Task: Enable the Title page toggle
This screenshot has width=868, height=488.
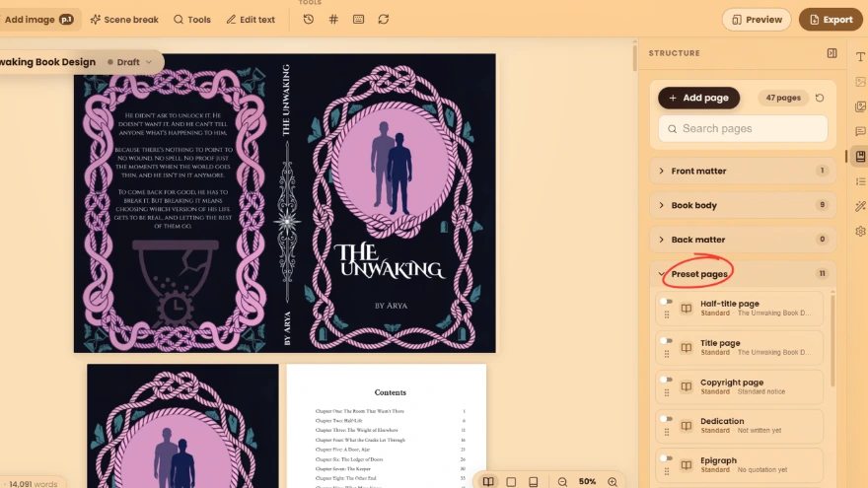Action: coord(666,341)
